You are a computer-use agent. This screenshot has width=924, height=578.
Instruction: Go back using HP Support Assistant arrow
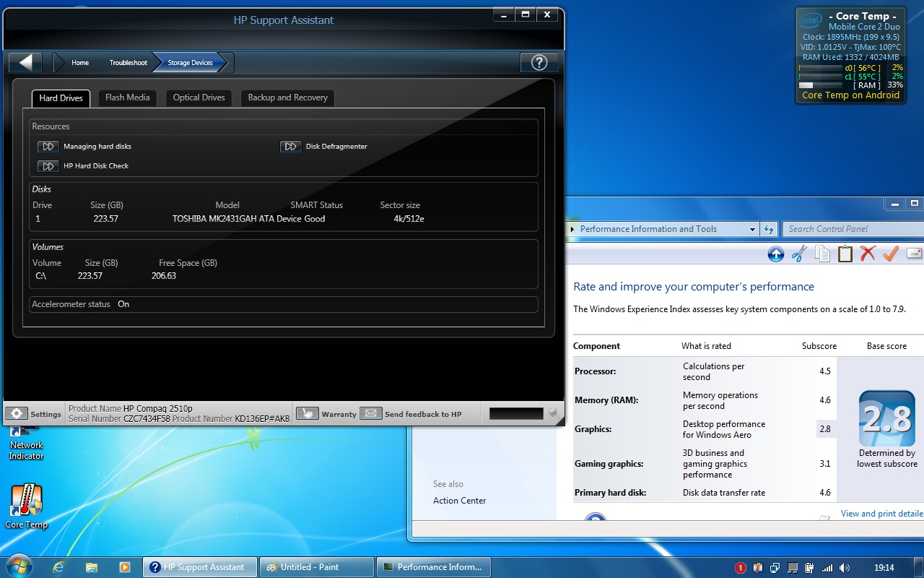tap(25, 62)
